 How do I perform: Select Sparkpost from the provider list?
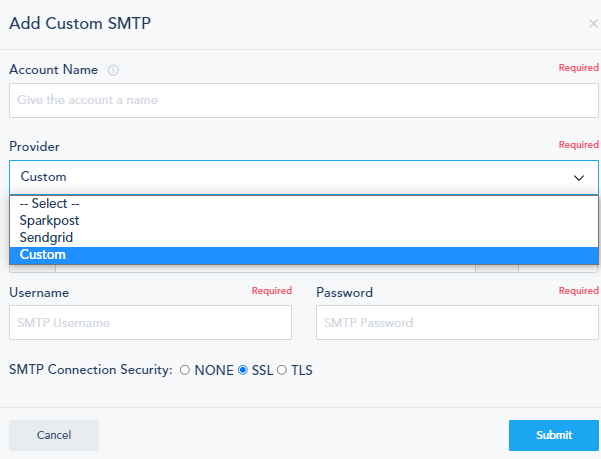(49, 220)
